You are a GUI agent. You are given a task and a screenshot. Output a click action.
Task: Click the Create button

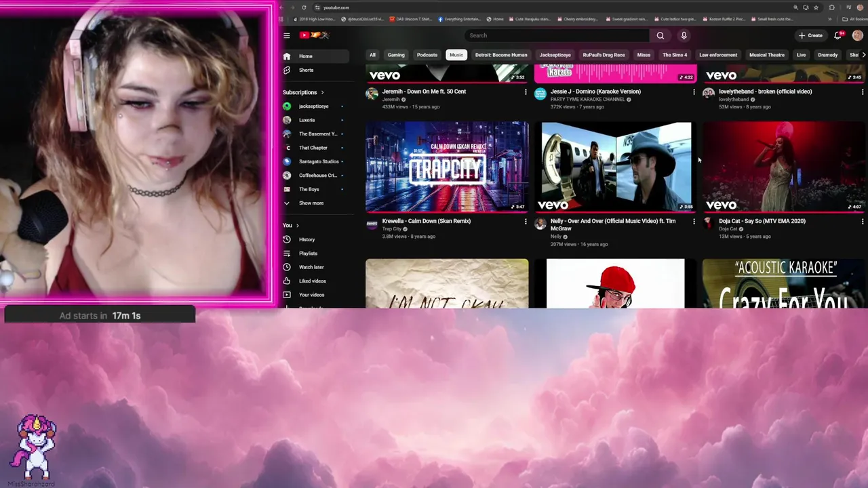(x=810, y=35)
